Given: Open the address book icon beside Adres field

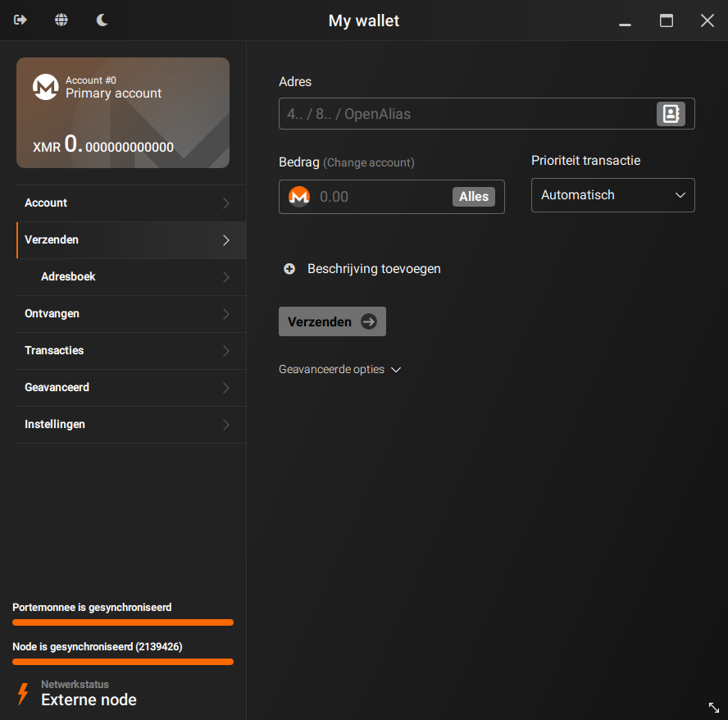Looking at the screenshot, I should tap(671, 113).
